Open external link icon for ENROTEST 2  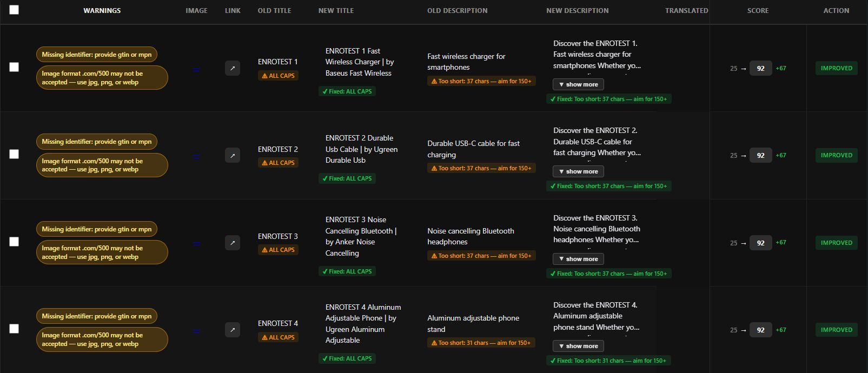[232, 156]
